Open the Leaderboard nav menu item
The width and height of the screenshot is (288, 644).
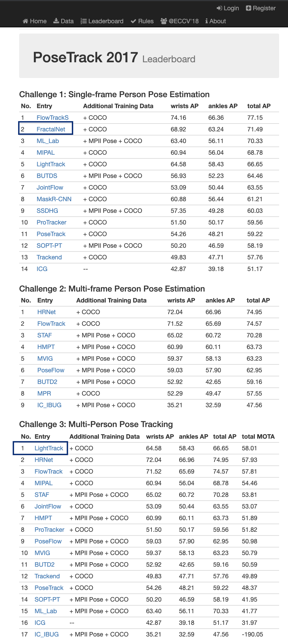(x=106, y=21)
